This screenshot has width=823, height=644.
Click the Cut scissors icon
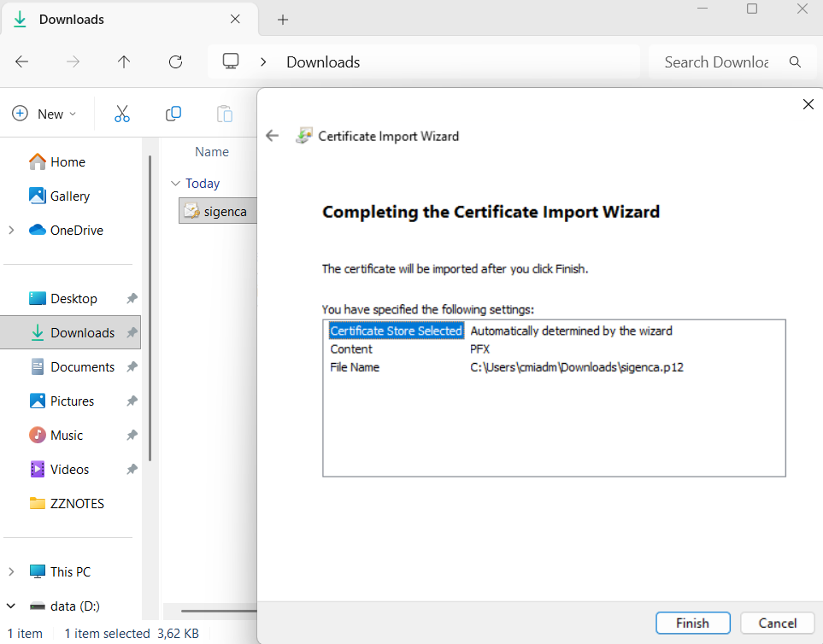121,114
